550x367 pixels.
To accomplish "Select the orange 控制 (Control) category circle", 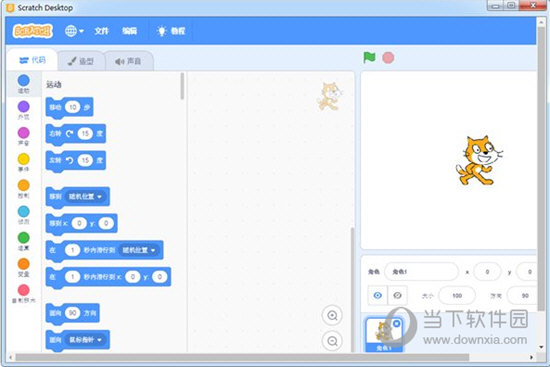I will [x=24, y=185].
